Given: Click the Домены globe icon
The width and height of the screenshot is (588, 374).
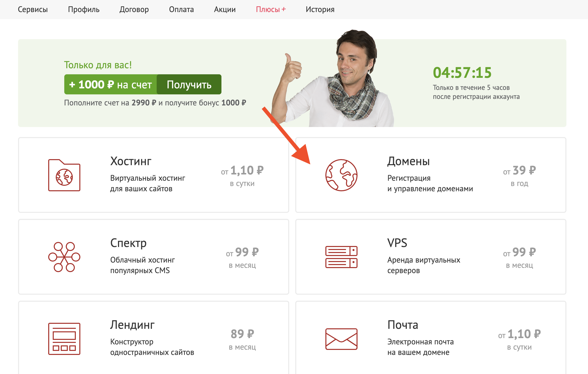Looking at the screenshot, I should [x=341, y=175].
